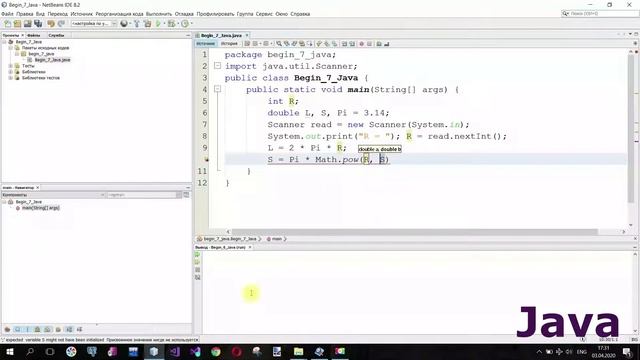Collapse the Пакеты исходных кодов node
Viewport: 640px width, 360px height.
tap(11, 48)
